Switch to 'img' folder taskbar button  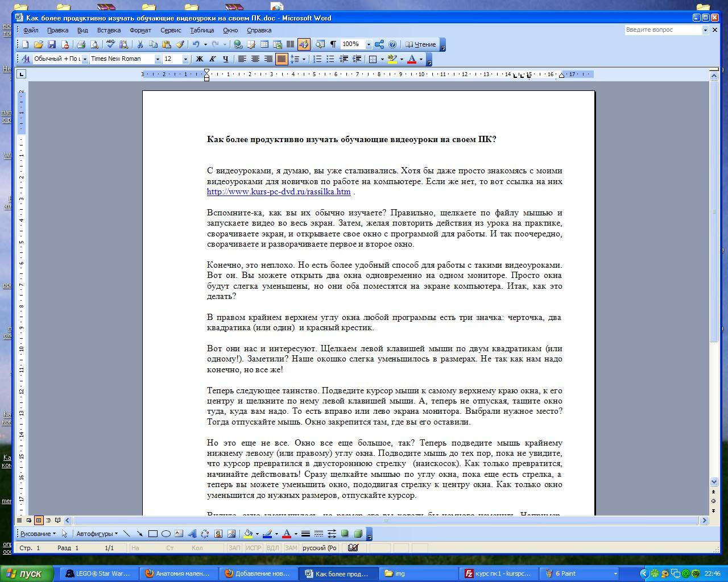tap(419, 573)
